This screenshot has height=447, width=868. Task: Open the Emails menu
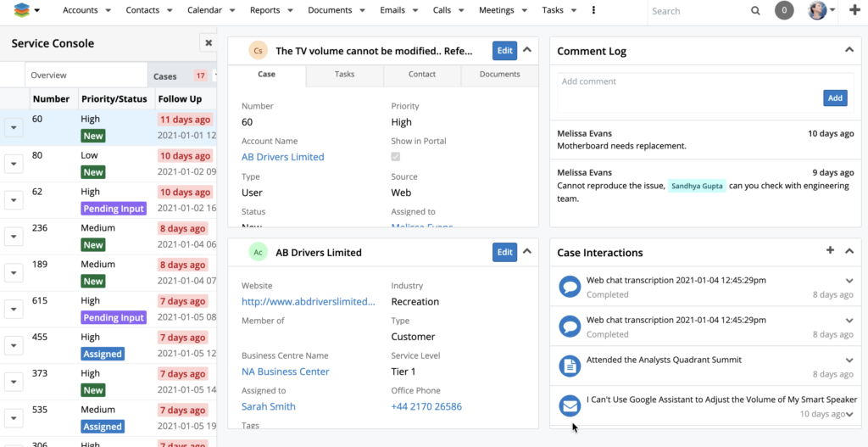tap(392, 10)
